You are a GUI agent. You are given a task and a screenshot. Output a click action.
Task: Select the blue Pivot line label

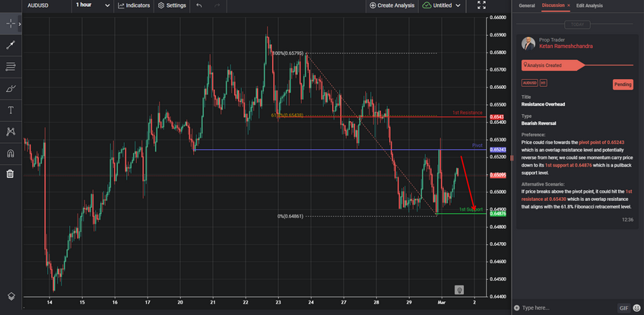pos(477,145)
